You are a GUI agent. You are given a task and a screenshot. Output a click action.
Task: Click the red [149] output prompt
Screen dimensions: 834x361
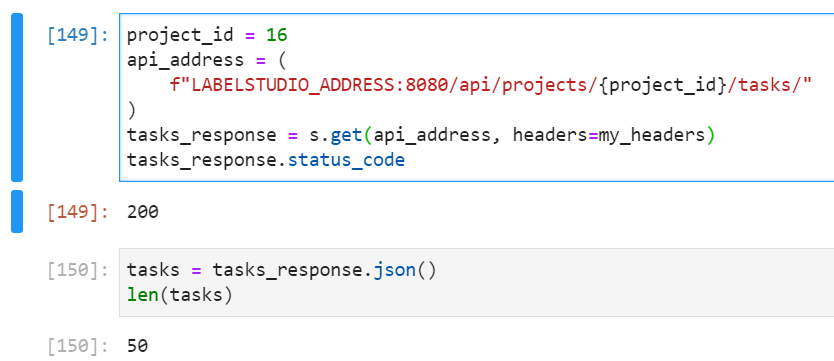pyautogui.click(x=78, y=213)
